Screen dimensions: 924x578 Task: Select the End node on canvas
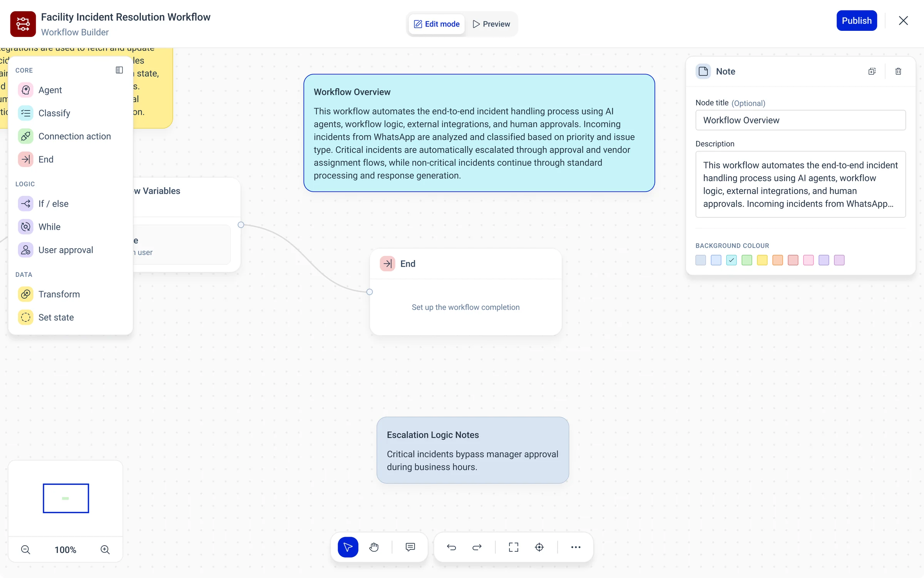point(465,292)
